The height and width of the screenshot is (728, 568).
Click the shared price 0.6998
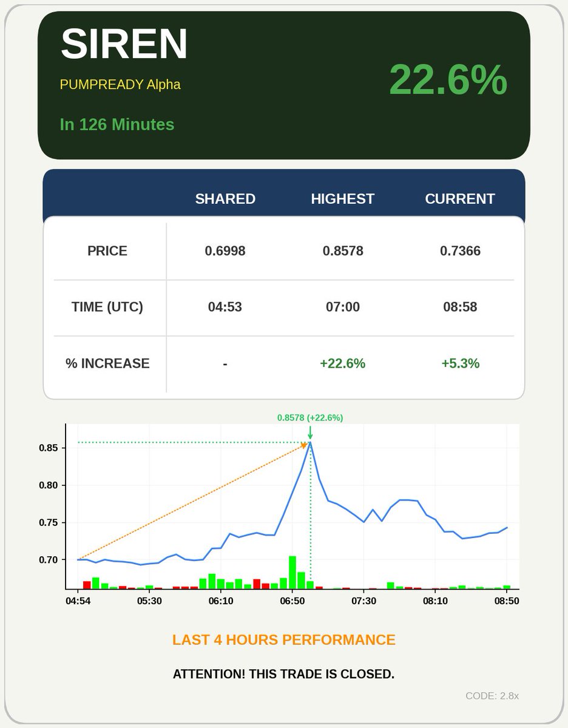pos(225,251)
